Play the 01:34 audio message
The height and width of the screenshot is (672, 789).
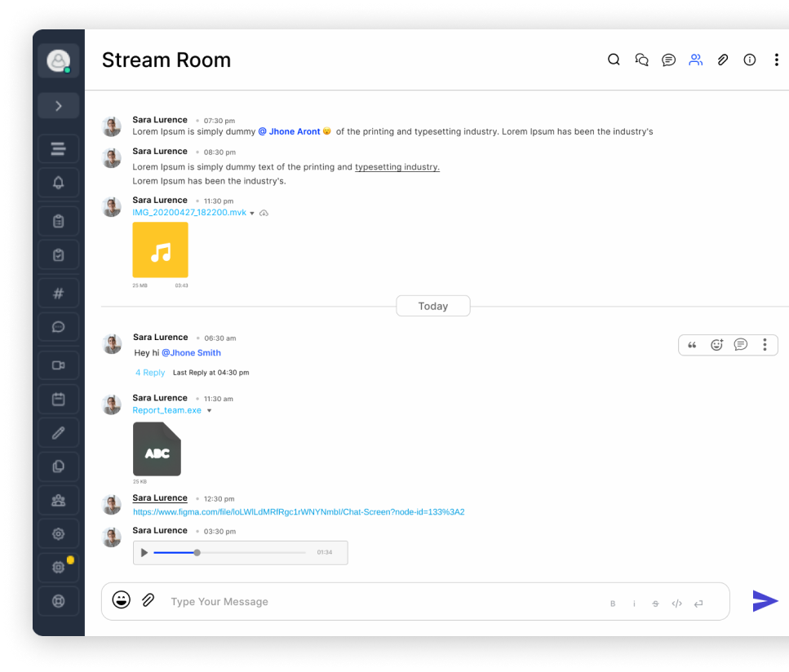[144, 553]
